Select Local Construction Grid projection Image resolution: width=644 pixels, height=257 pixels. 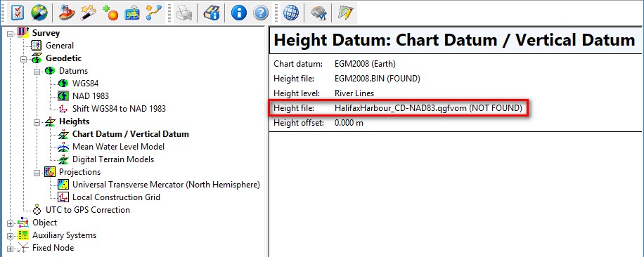click(116, 197)
